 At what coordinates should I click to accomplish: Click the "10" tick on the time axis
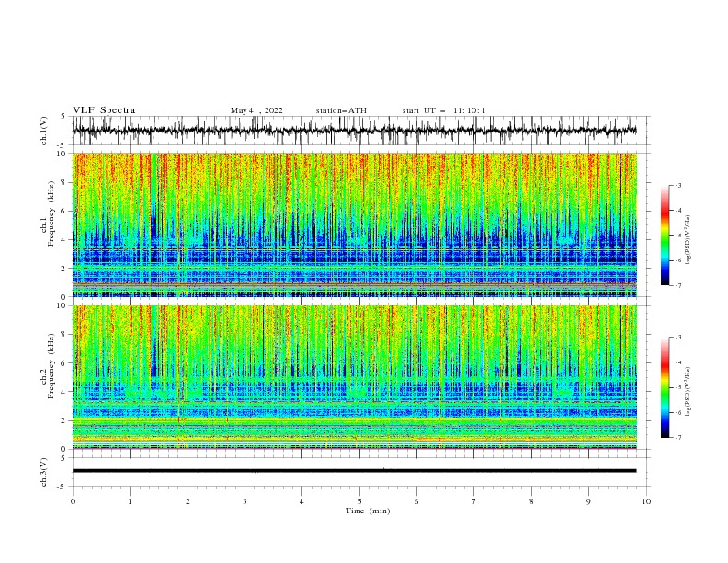point(646,501)
